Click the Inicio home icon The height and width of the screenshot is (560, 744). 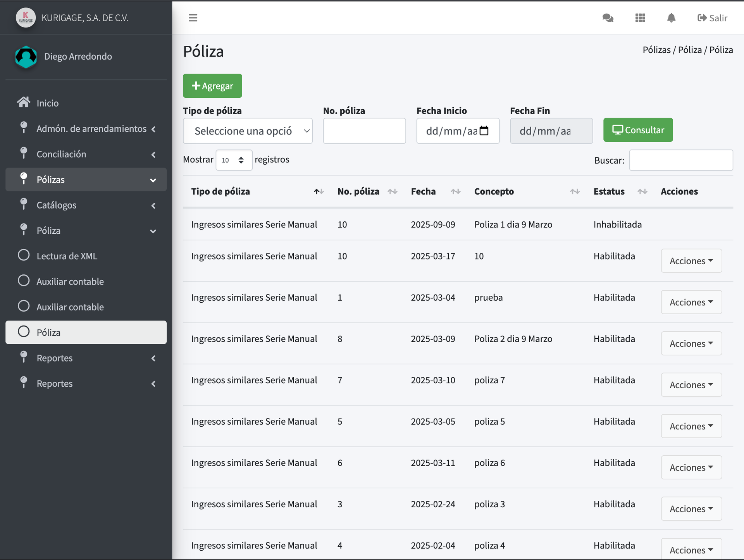(x=24, y=102)
